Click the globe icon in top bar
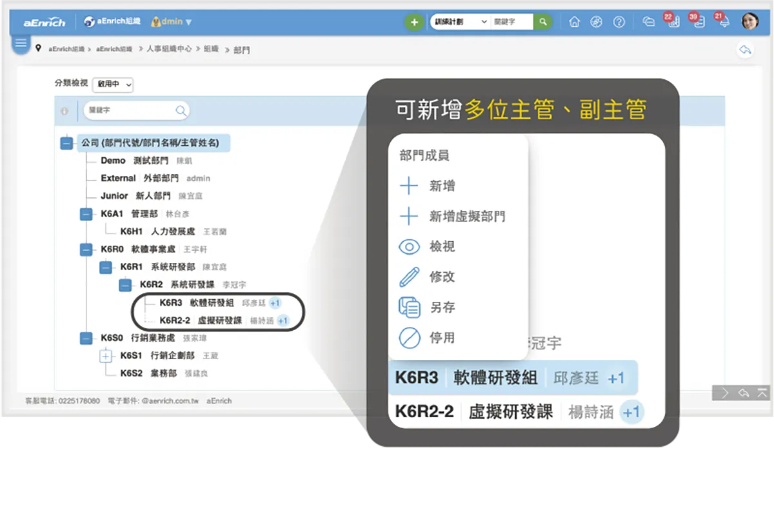 pyautogui.click(x=597, y=21)
